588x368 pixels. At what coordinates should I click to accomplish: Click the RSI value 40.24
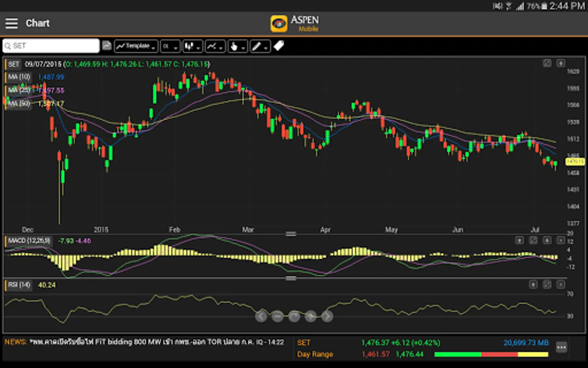[x=47, y=285]
